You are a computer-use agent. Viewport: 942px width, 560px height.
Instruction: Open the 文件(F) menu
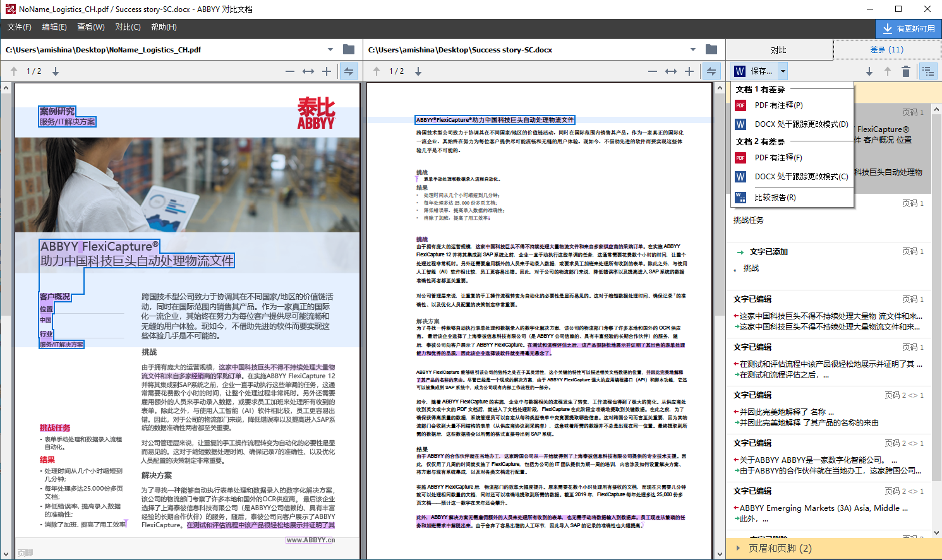[x=19, y=27]
